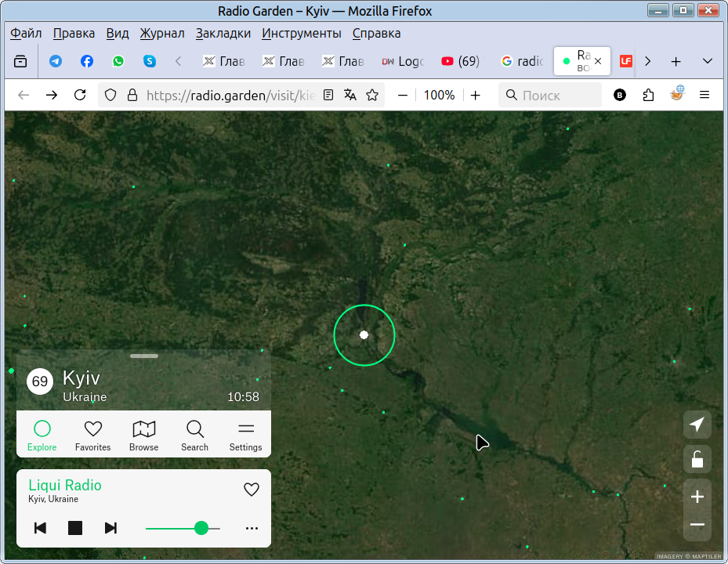Open the Закладки menu
The height and width of the screenshot is (564, 728).
pos(223,34)
